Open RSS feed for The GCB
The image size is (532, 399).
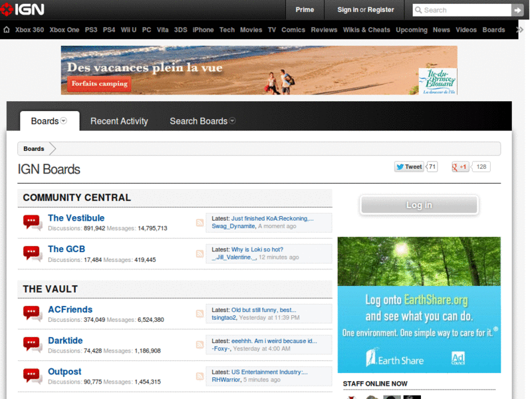click(x=200, y=254)
